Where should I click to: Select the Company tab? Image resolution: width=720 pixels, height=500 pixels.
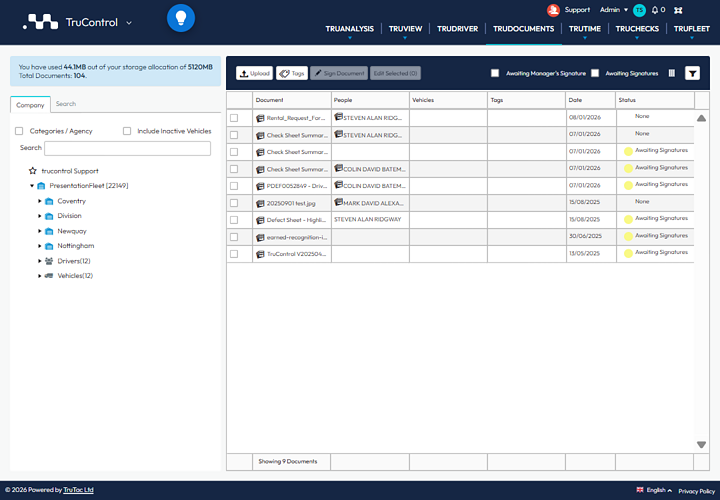coord(30,105)
